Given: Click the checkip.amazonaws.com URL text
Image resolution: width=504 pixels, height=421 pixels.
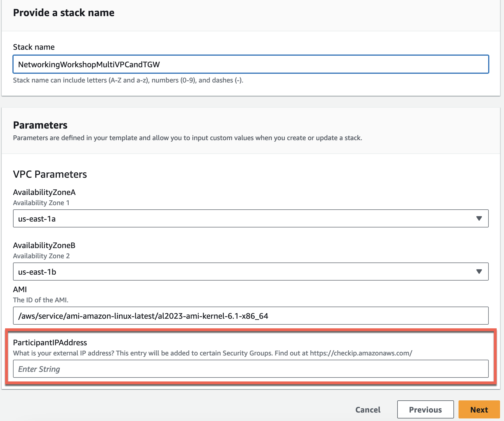Looking at the screenshot, I should point(361,353).
